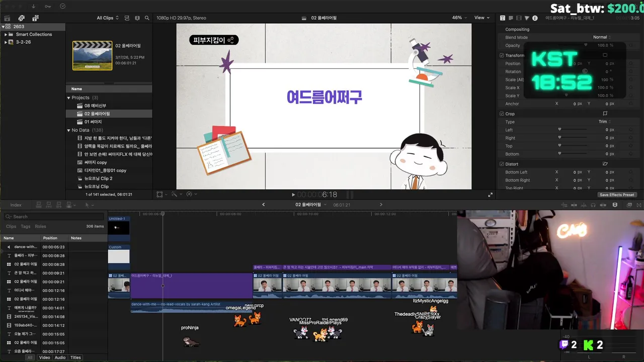The height and width of the screenshot is (362, 644).
Task: Open the View options dropdown
Action: (x=482, y=18)
